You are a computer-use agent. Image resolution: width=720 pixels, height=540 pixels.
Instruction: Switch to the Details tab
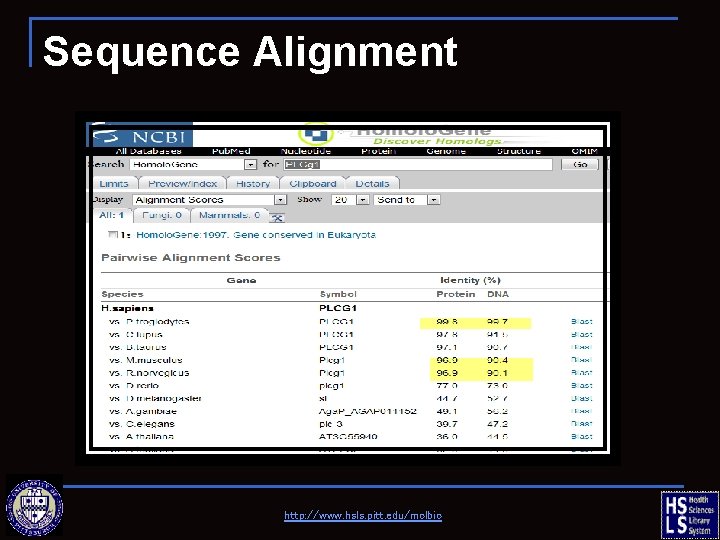(x=372, y=184)
